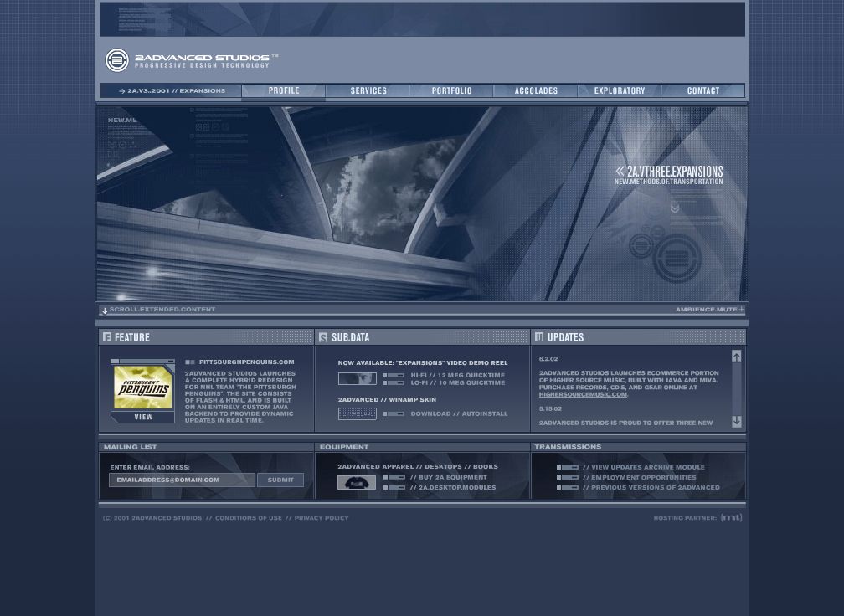Click the large circular emblem in the hero banner

point(677,258)
